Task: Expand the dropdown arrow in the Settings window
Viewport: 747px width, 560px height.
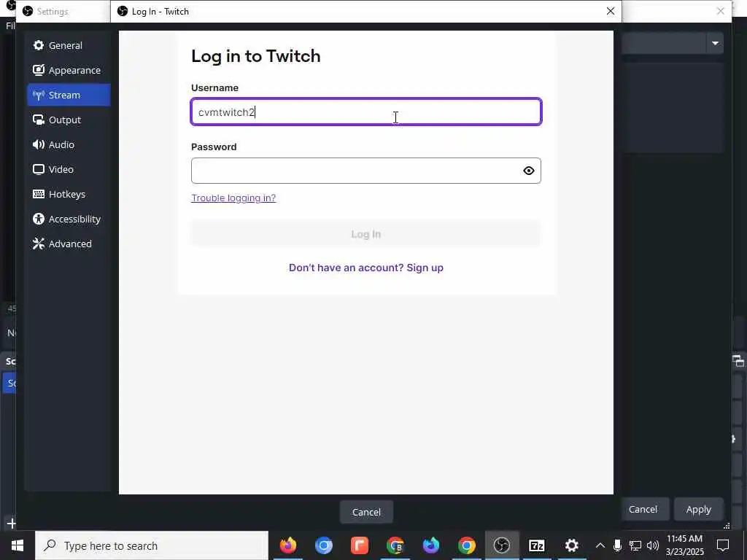Action: click(715, 43)
